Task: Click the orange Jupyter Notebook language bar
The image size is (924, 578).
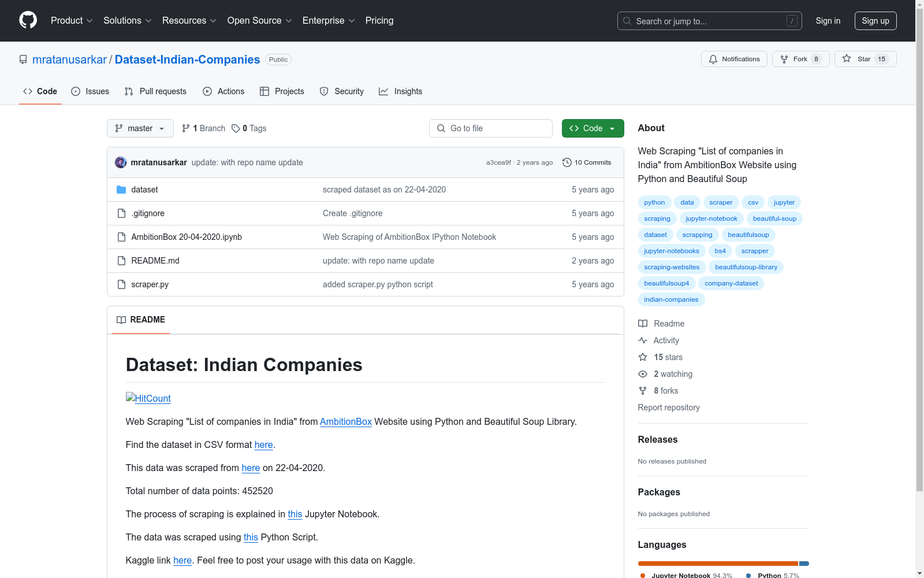Action: [718, 564]
